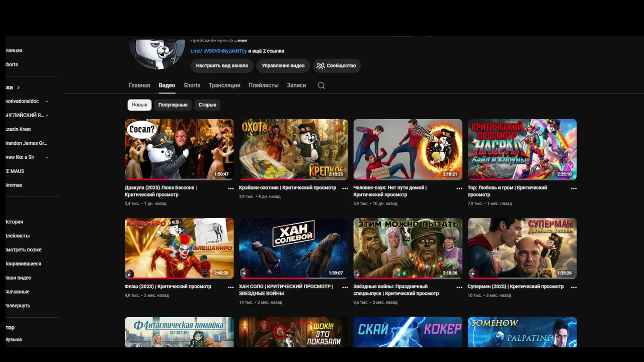Click the 'ЭТИМ МОЖНО ПЫТАТЬ' thumbnail
The image size is (644, 362).
tap(408, 248)
